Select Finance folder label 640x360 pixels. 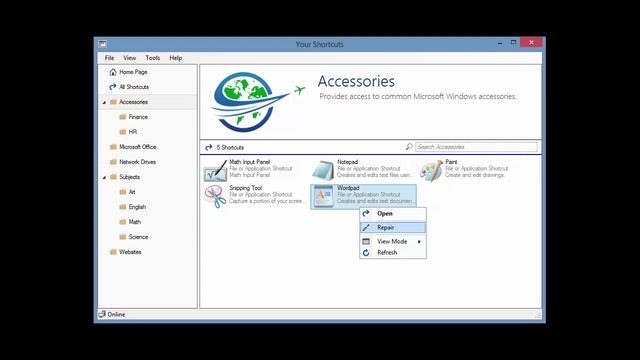(138, 117)
